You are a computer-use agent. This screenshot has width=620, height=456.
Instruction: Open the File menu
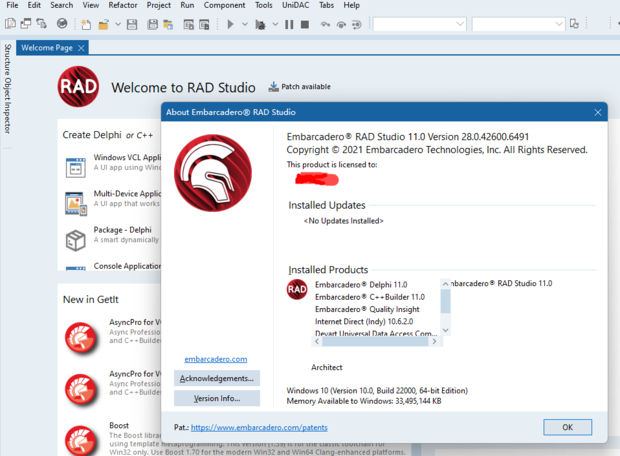click(x=12, y=5)
